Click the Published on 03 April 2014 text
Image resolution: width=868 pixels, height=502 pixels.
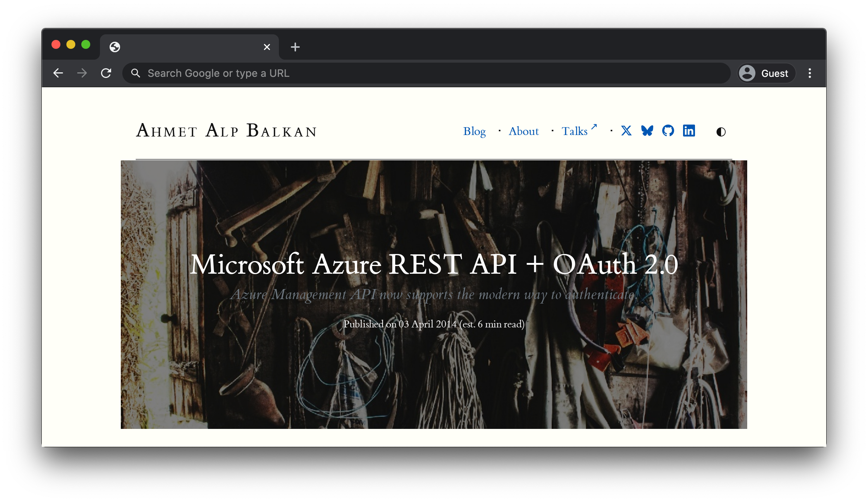[434, 324]
